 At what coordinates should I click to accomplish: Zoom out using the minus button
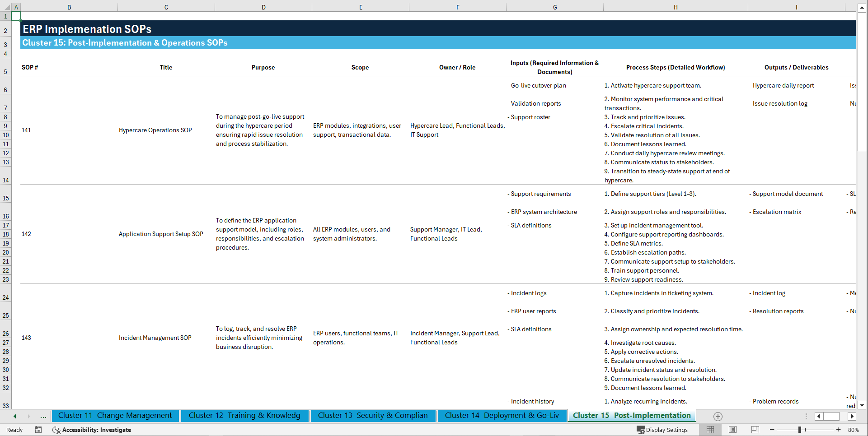point(772,430)
